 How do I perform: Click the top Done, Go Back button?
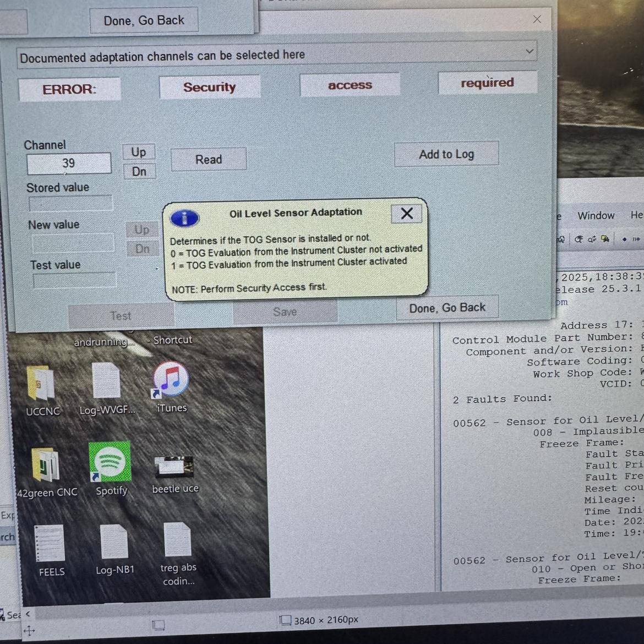click(144, 21)
